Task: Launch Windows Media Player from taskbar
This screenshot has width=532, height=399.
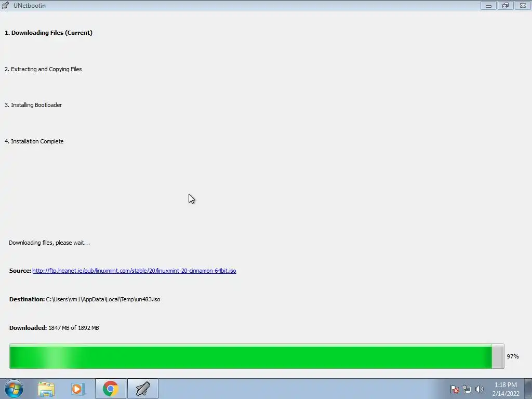Action: (77, 389)
